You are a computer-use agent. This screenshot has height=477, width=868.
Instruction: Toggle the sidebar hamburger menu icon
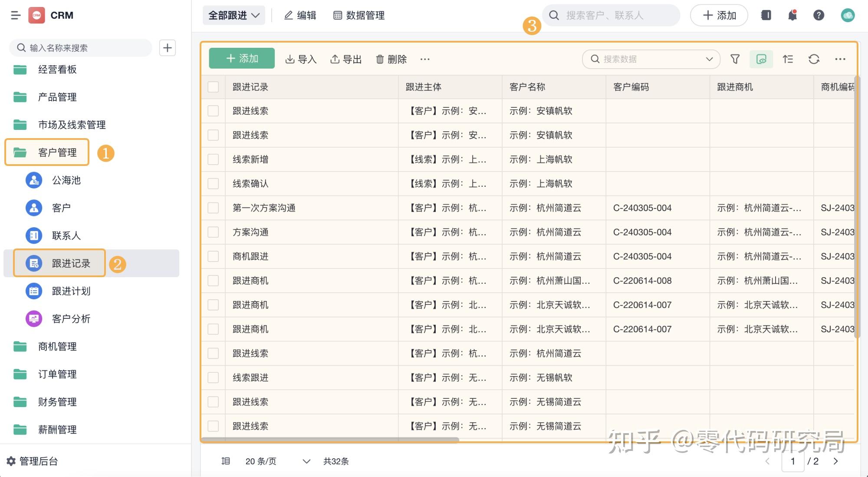click(x=16, y=15)
